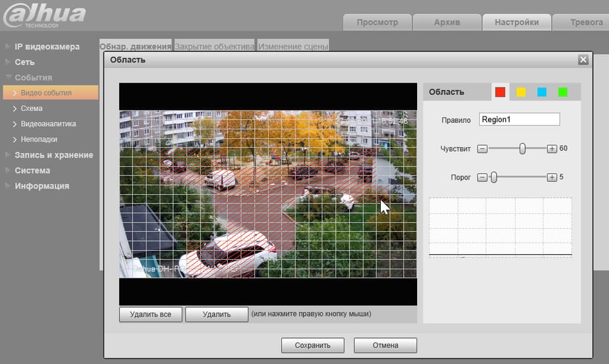Close the Область dialog window
The image size is (609, 364).
click(x=583, y=59)
